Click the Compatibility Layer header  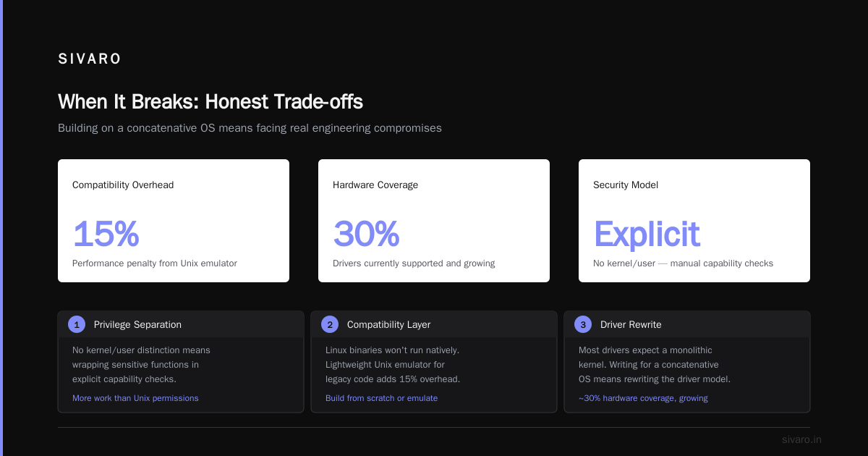pyautogui.click(x=388, y=324)
